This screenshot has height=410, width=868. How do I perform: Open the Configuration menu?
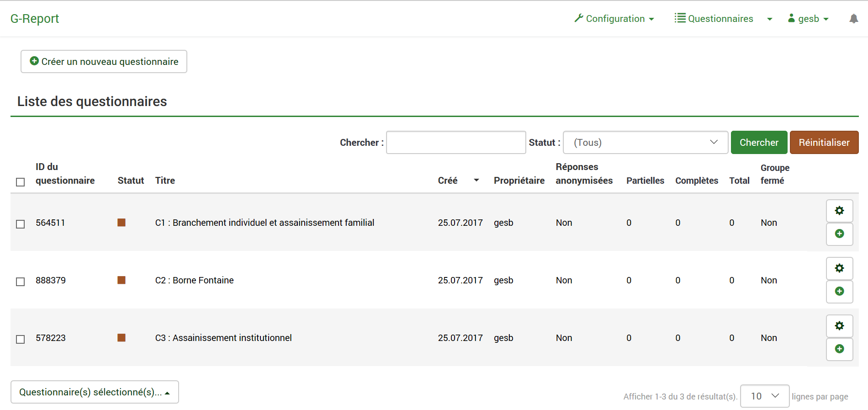point(614,19)
